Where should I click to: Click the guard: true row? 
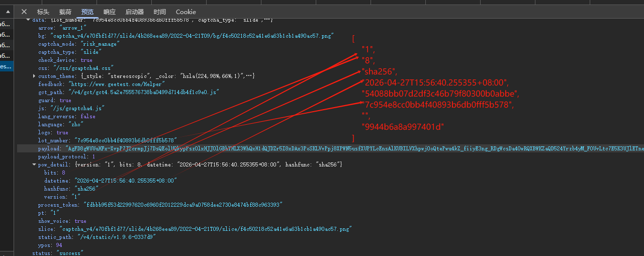pyautogui.click(x=55, y=100)
